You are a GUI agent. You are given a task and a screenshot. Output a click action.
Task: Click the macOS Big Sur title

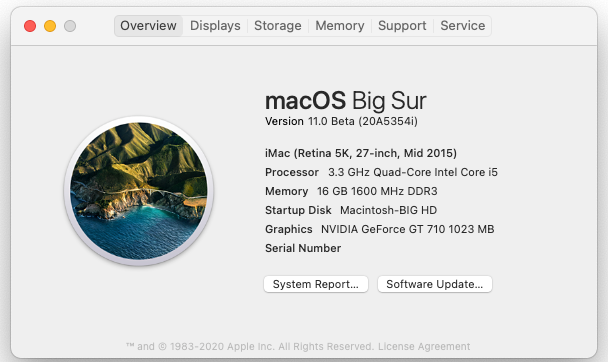coord(345,101)
